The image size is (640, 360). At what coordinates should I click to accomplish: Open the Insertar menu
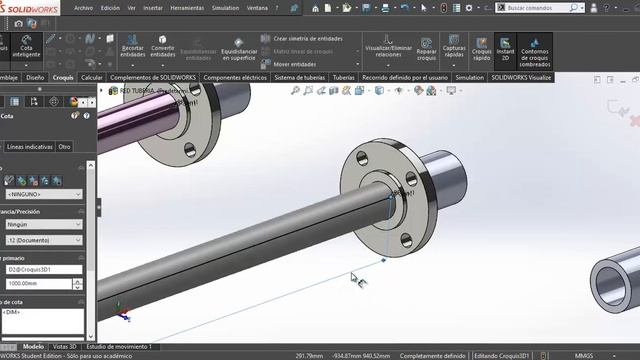[x=153, y=8]
